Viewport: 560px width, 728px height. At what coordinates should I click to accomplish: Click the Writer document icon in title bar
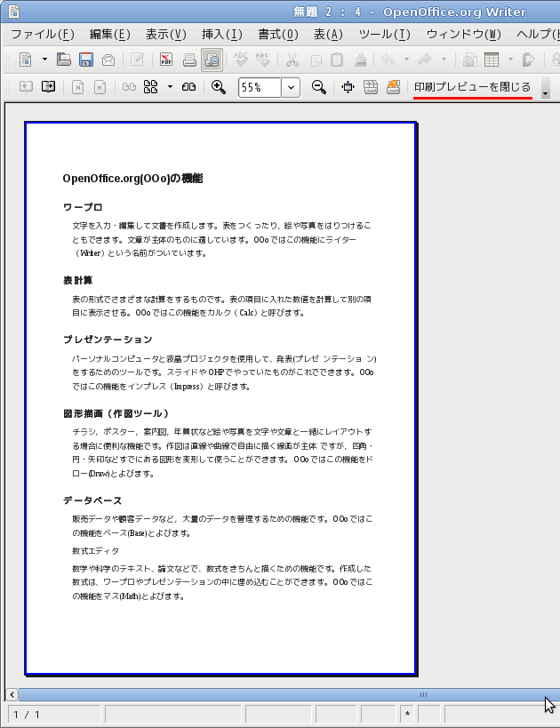14,12
